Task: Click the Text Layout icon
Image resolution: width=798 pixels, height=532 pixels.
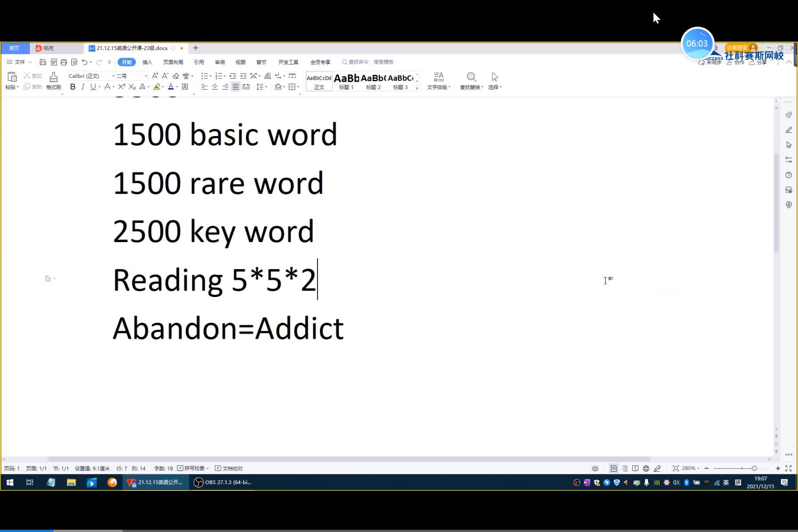Action: click(438, 77)
